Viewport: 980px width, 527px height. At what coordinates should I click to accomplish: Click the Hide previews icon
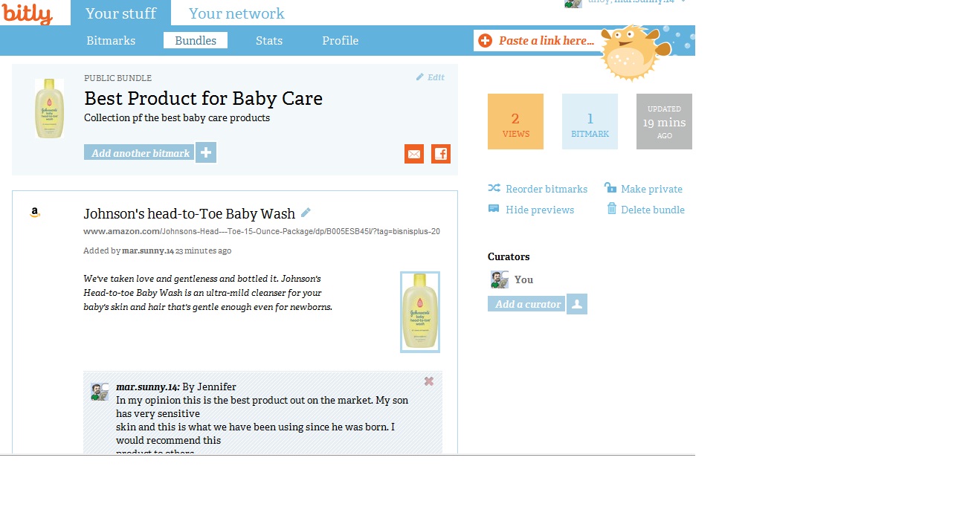(494, 209)
